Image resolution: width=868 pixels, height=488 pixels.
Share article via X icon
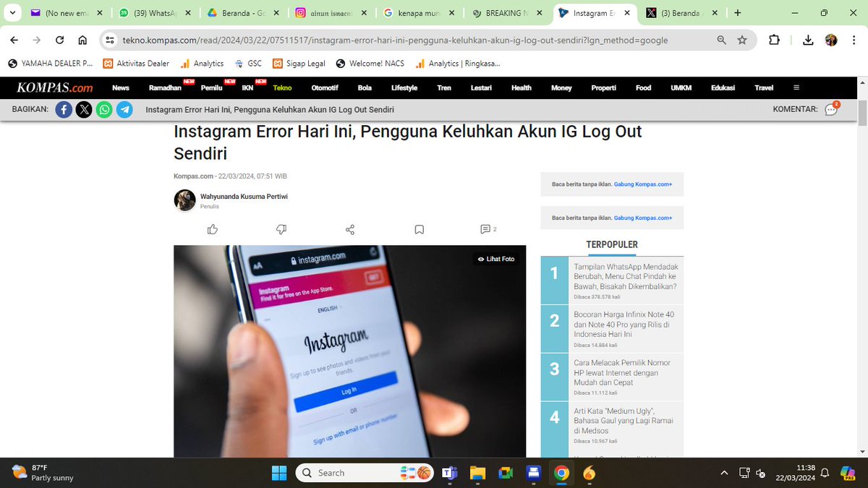tap(84, 110)
